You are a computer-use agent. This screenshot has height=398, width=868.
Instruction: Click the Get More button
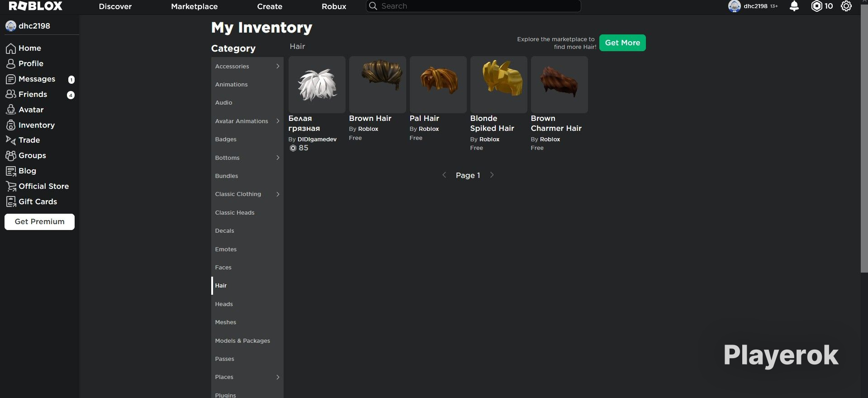pyautogui.click(x=622, y=43)
